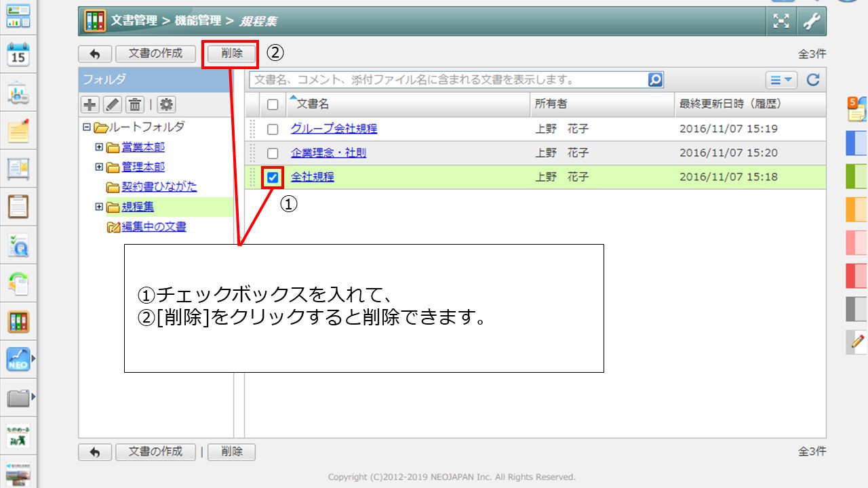Pick the pink sticky note color

tap(857, 243)
